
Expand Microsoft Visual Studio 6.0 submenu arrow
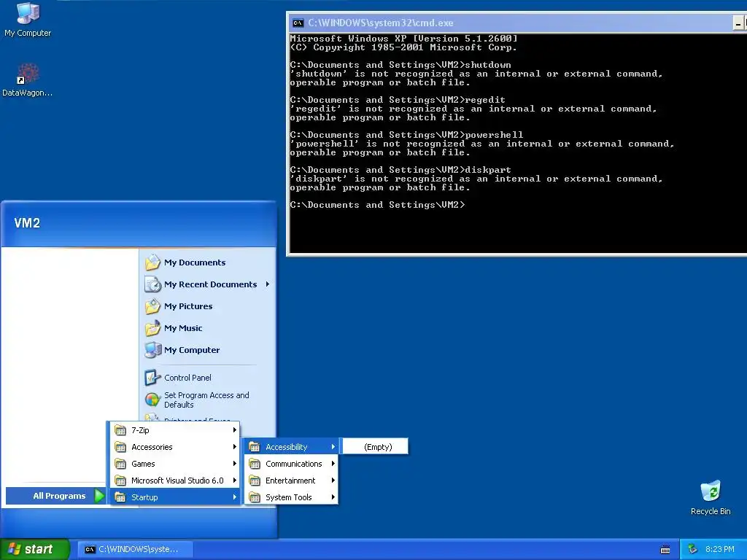234,480
